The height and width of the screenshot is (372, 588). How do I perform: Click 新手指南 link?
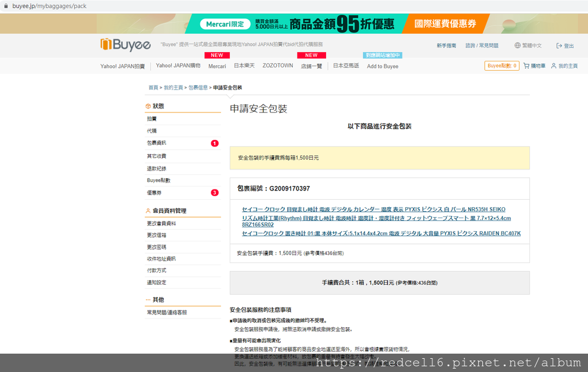click(446, 46)
